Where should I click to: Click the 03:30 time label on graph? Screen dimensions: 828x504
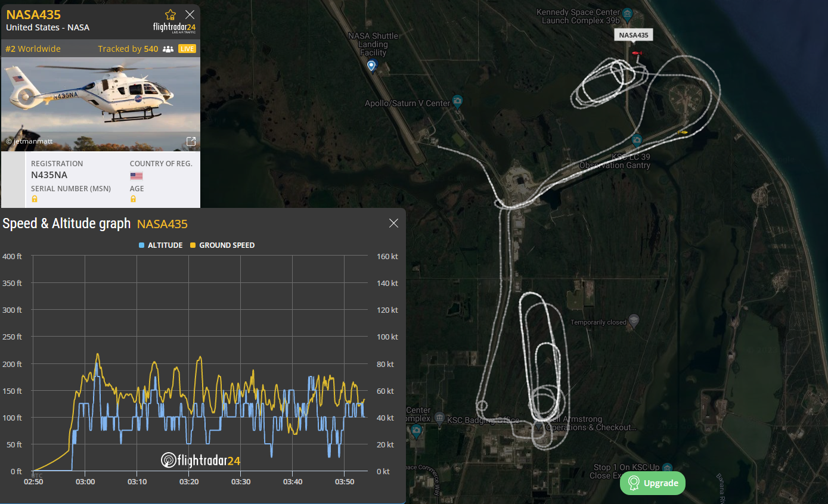pos(241,481)
